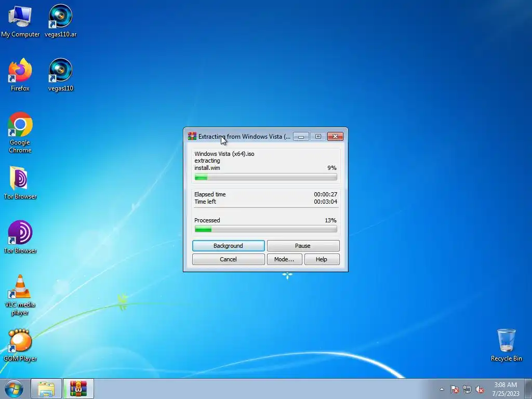The width and height of the screenshot is (532, 399).
Task: Open the Action Center flag icon
Action: [455, 389]
